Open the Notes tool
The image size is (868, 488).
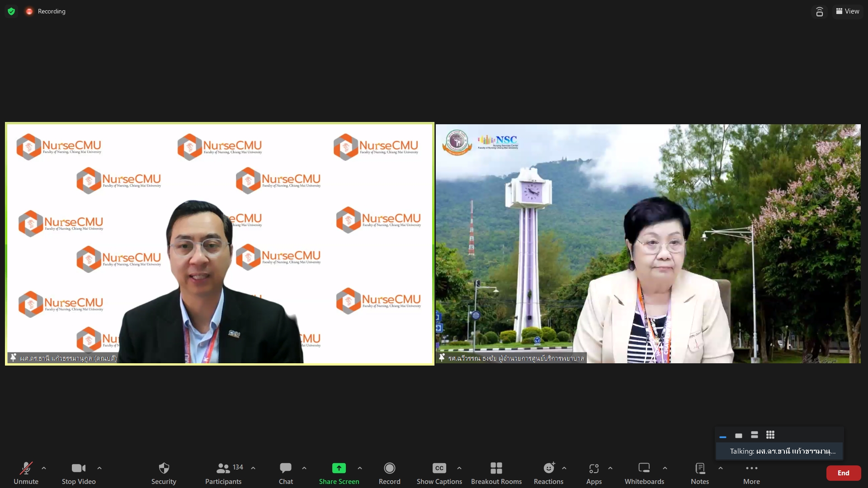click(x=700, y=473)
